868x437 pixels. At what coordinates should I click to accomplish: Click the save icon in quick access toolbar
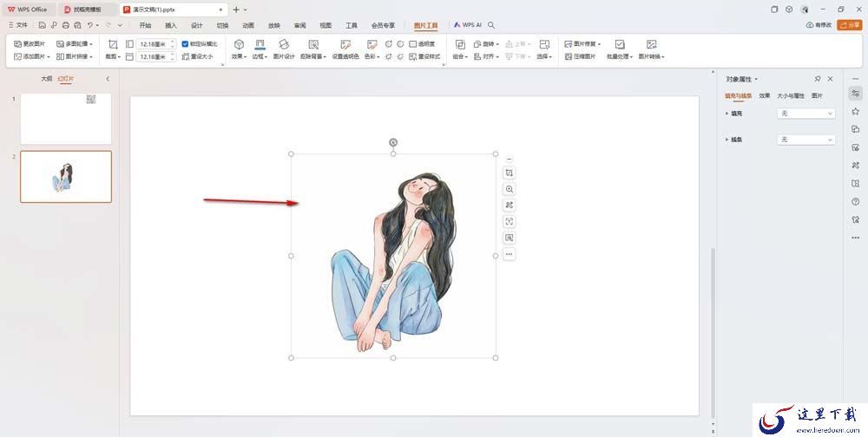[x=42, y=25]
